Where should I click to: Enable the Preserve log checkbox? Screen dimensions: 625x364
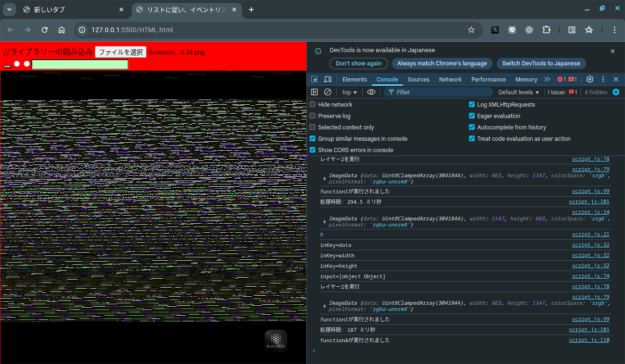(x=312, y=116)
